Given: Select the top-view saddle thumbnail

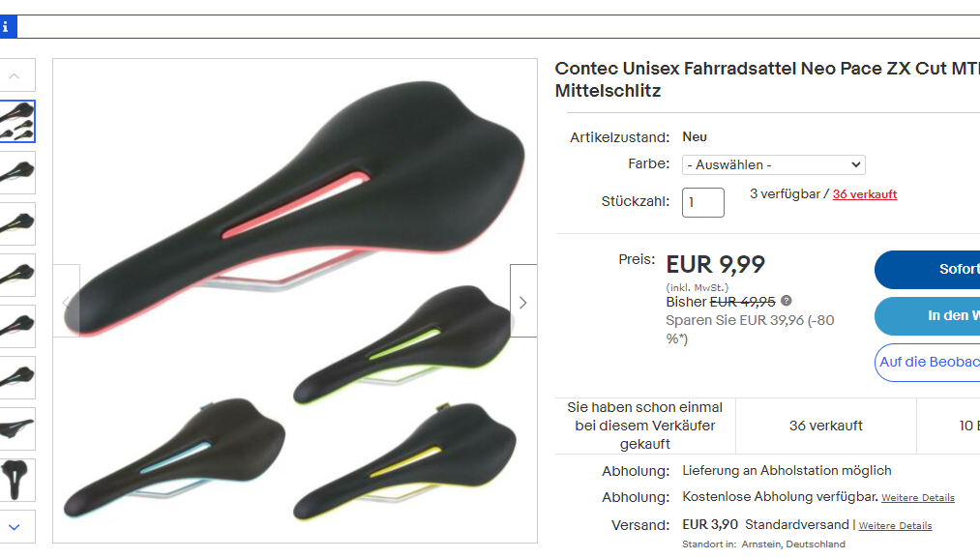Looking at the screenshot, I should [x=16, y=481].
